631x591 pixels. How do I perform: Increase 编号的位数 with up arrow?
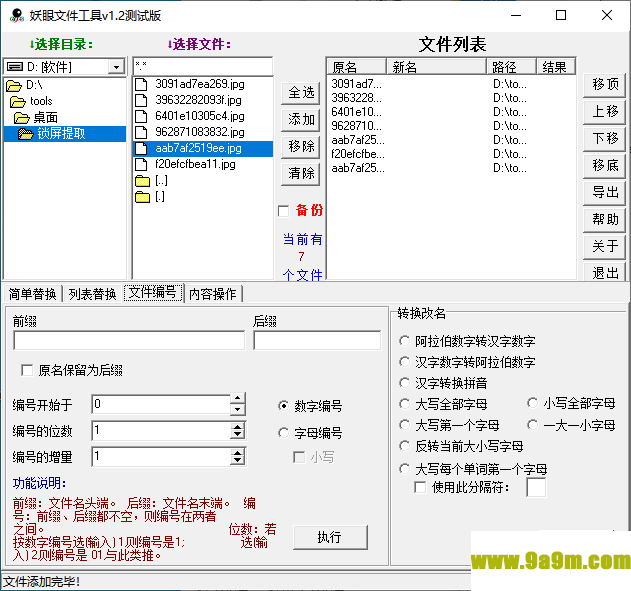[238, 426]
